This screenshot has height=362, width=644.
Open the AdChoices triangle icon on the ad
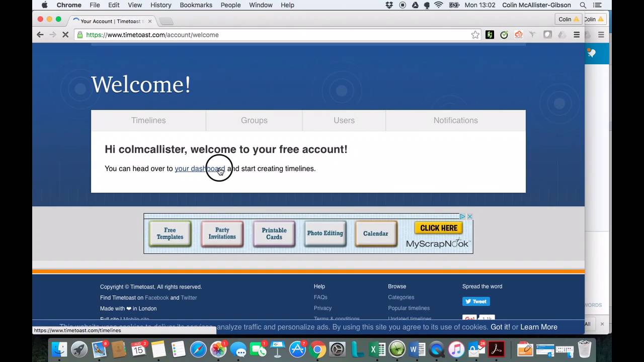coord(462,216)
